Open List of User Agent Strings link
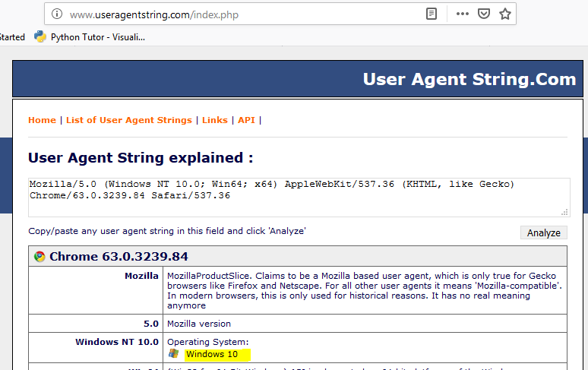The image size is (588, 370). [129, 120]
